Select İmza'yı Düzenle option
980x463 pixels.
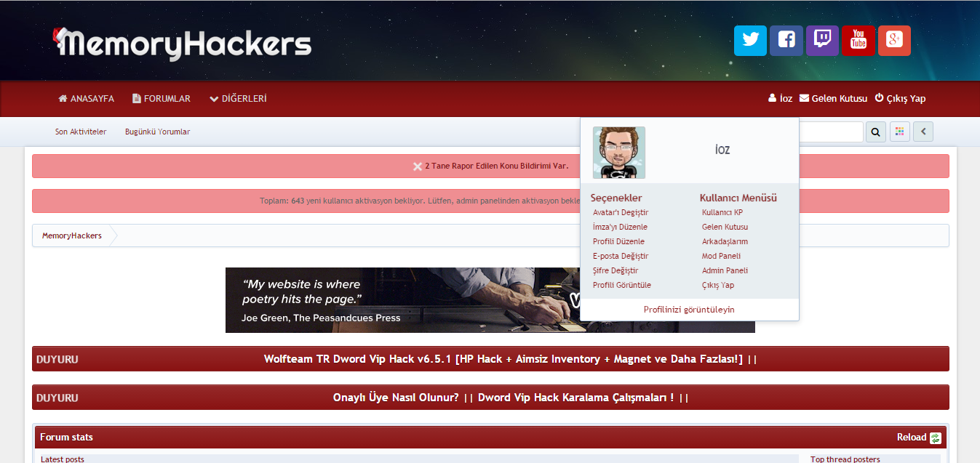[x=620, y=228]
